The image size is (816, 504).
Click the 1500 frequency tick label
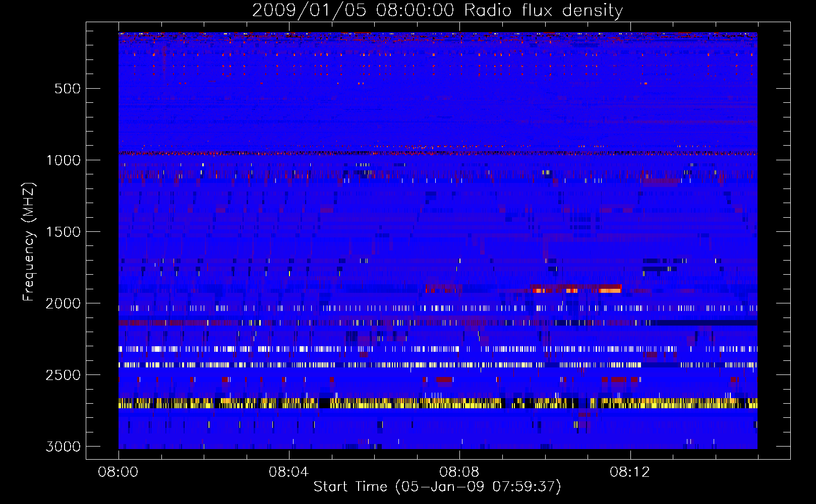point(63,232)
